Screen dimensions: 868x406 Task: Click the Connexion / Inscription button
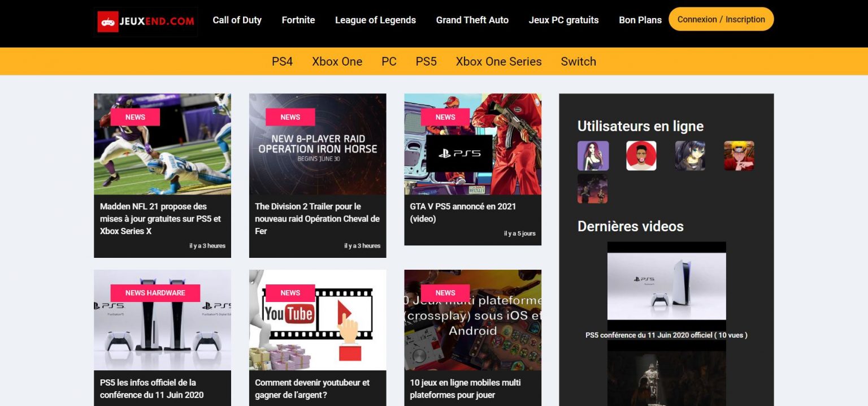[721, 19]
